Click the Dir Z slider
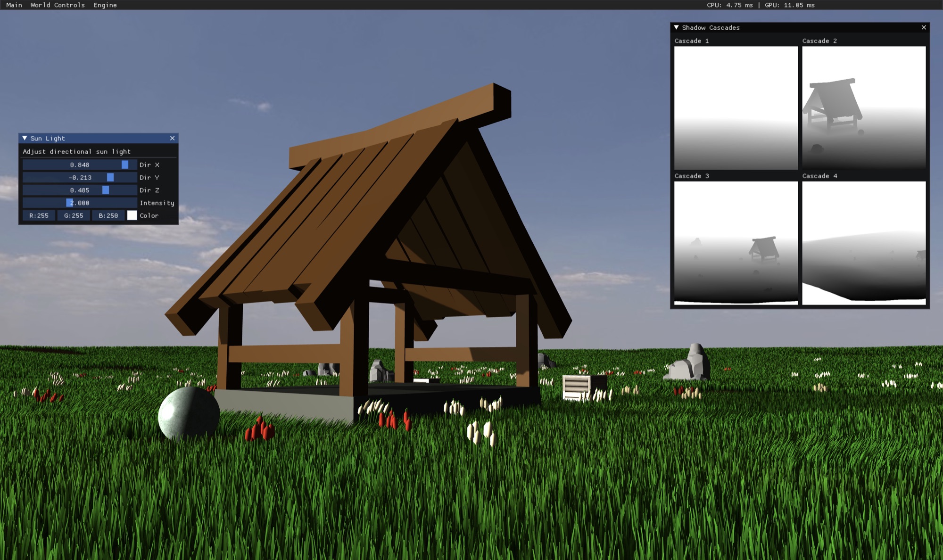This screenshot has height=560, width=943. [x=80, y=190]
